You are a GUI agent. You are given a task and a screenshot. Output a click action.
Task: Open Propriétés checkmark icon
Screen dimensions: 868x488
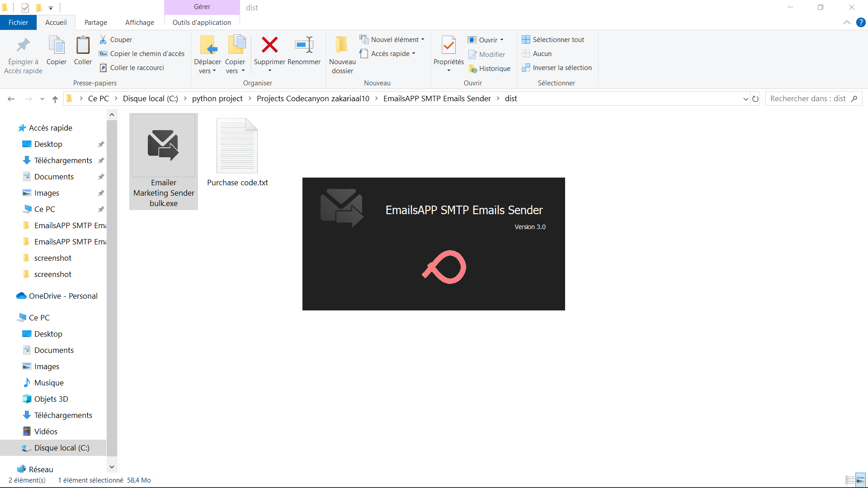coord(448,45)
